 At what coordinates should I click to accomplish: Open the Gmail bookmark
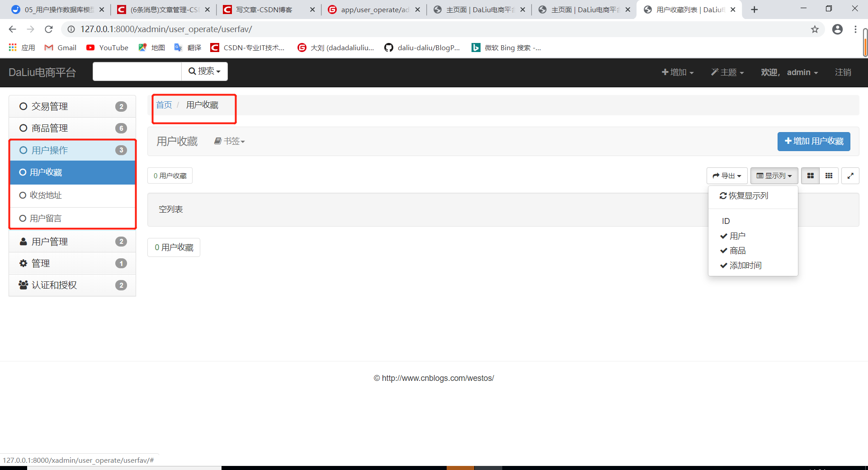pos(61,47)
